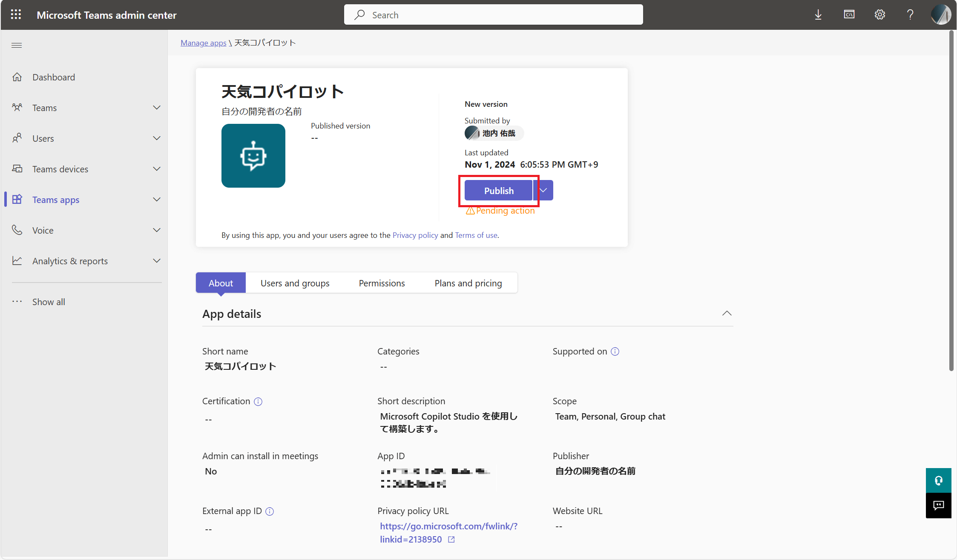Screen dimensions: 957x560
Task: Click the Voice phone icon in sidebar
Action: pos(17,230)
